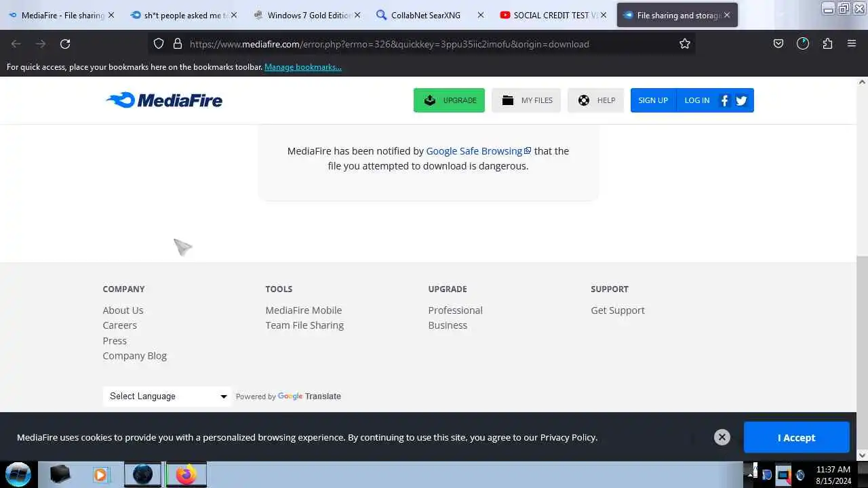
Task: Open the Windows Start button
Action: coord(18,474)
